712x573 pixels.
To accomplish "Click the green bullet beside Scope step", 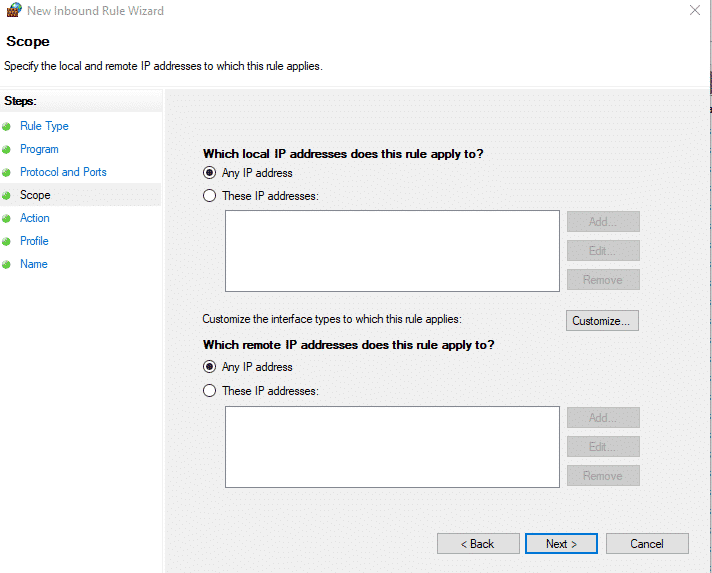I will 8,195.
